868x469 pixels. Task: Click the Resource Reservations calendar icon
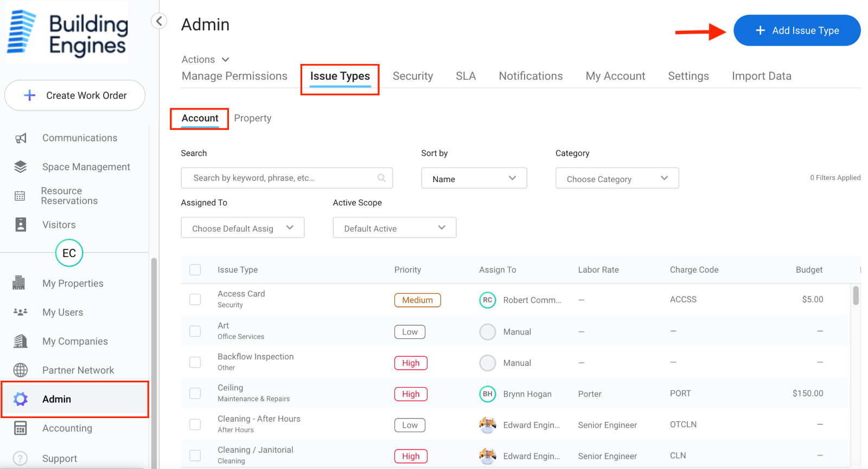coord(20,196)
